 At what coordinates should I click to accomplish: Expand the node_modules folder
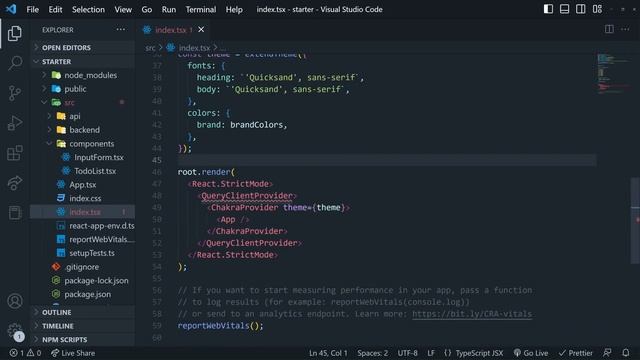83,75
